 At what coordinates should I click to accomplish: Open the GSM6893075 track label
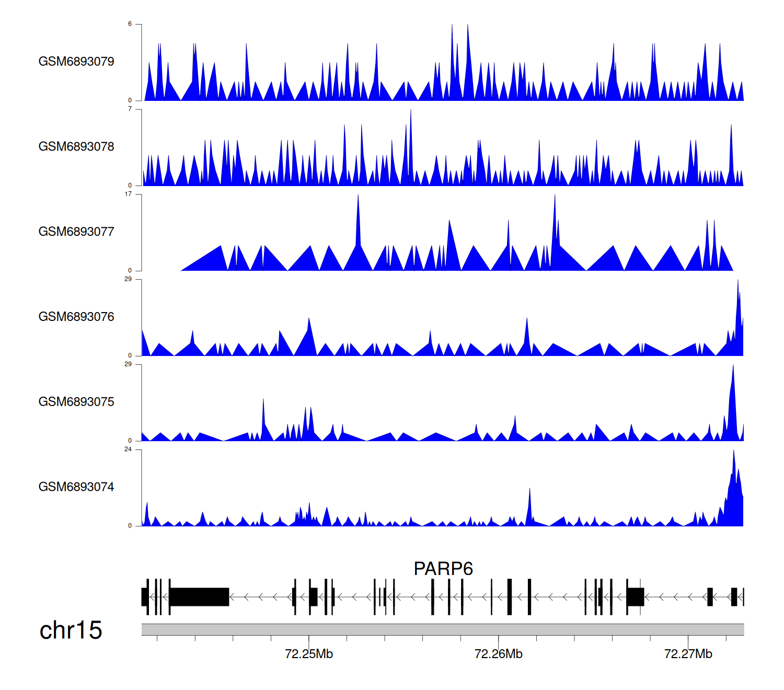tap(76, 402)
